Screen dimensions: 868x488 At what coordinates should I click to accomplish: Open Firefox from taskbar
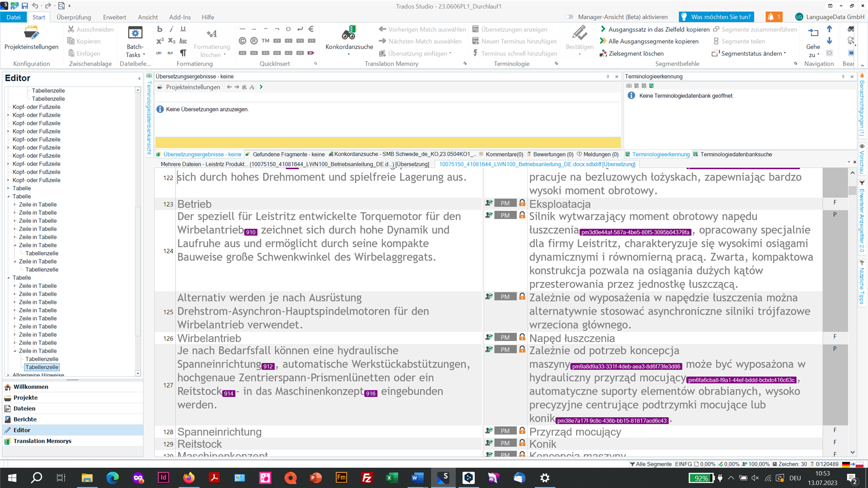[x=189, y=478]
